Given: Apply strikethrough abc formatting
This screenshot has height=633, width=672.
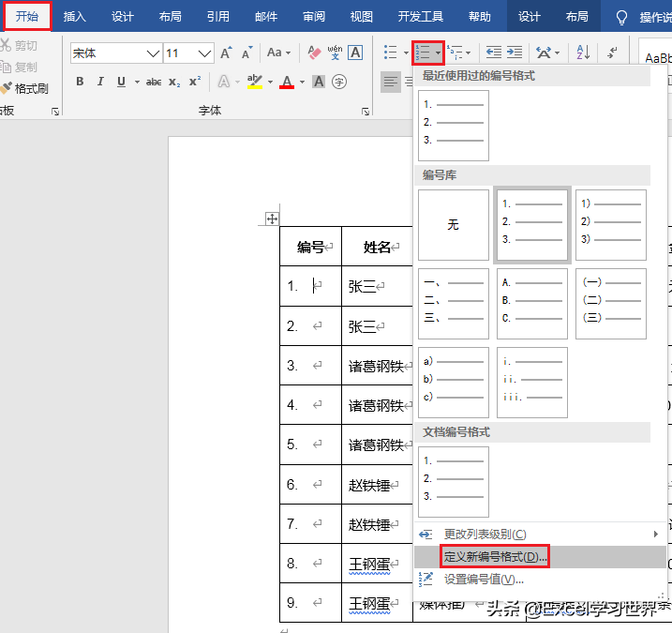Looking at the screenshot, I should [x=154, y=82].
